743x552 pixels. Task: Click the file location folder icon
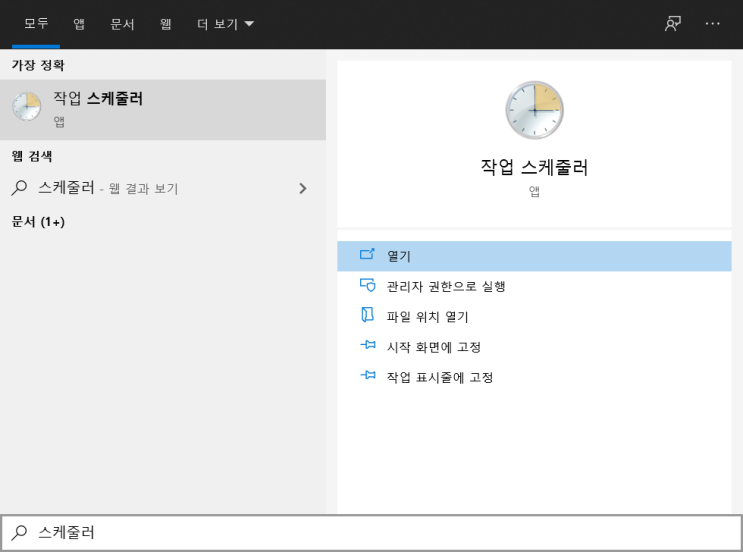[x=367, y=315]
